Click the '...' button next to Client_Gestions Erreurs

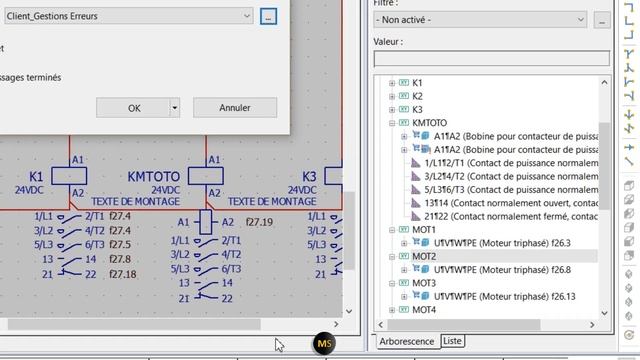click(x=268, y=16)
